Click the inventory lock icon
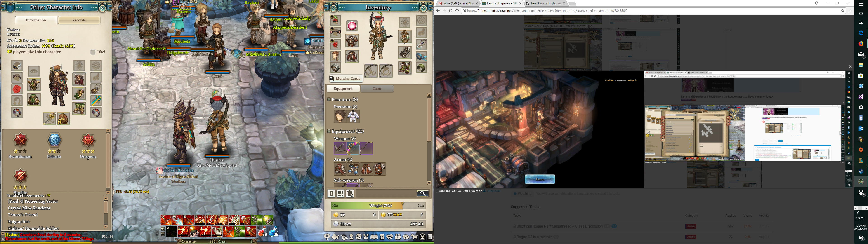This screenshot has height=244, width=868. click(x=331, y=193)
